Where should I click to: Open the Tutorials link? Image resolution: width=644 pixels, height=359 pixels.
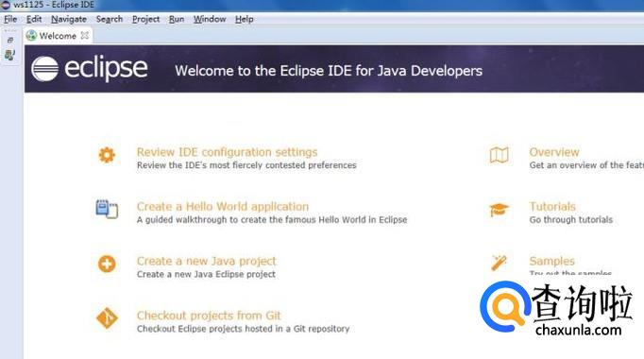(552, 206)
